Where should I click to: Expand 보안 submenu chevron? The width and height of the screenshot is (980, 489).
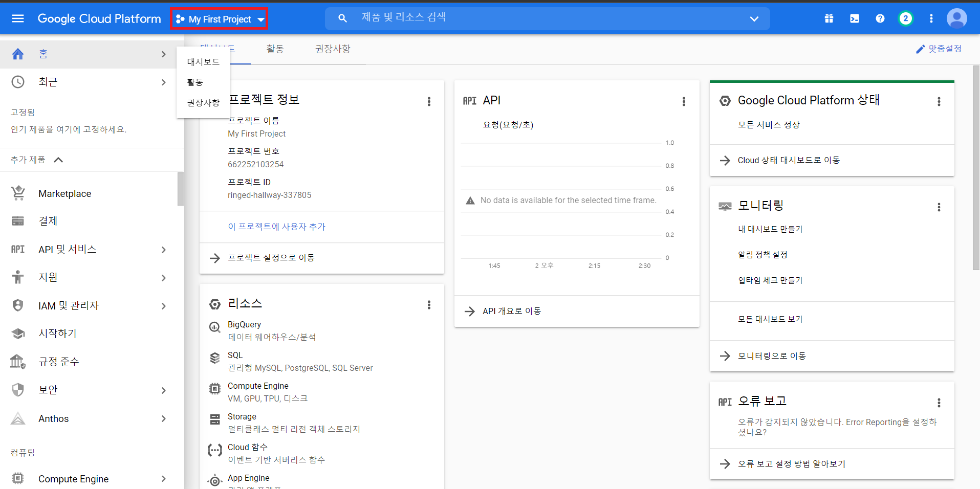(164, 390)
